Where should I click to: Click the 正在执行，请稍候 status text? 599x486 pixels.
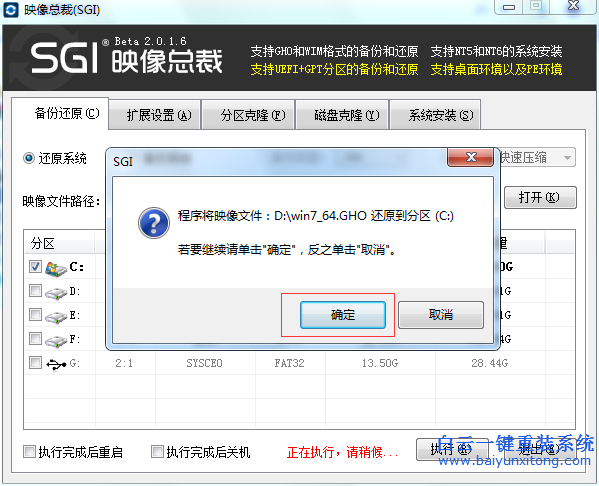343,452
